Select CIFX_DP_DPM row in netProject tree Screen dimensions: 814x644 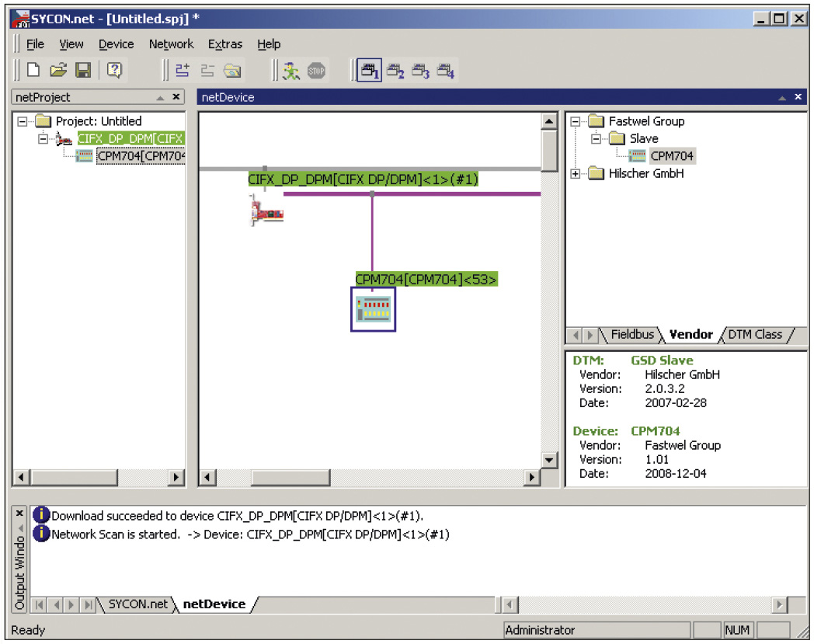pyautogui.click(x=130, y=139)
